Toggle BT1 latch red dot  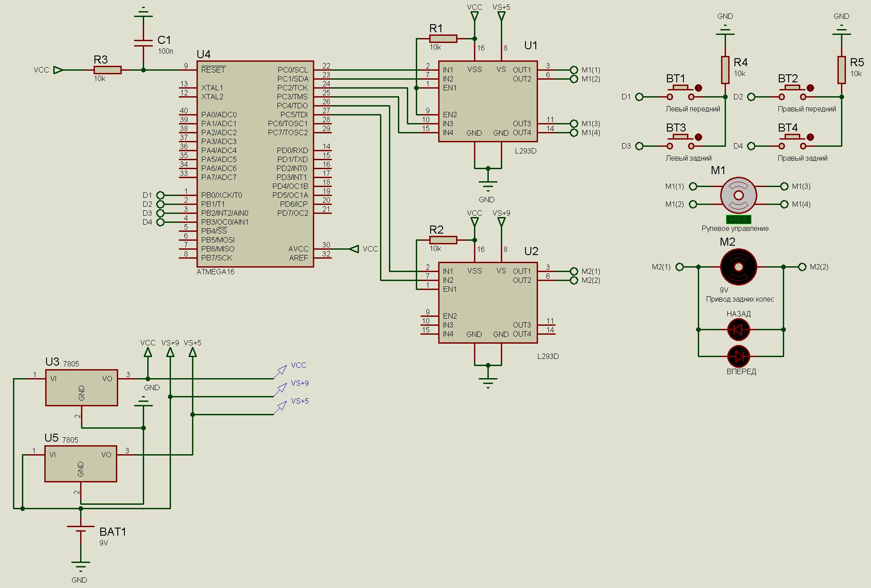point(699,88)
